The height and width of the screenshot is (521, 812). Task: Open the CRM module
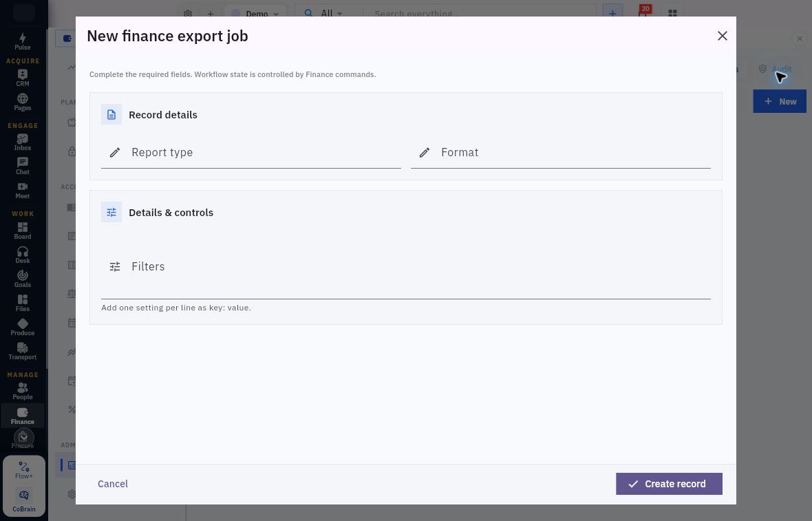tap(22, 78)
